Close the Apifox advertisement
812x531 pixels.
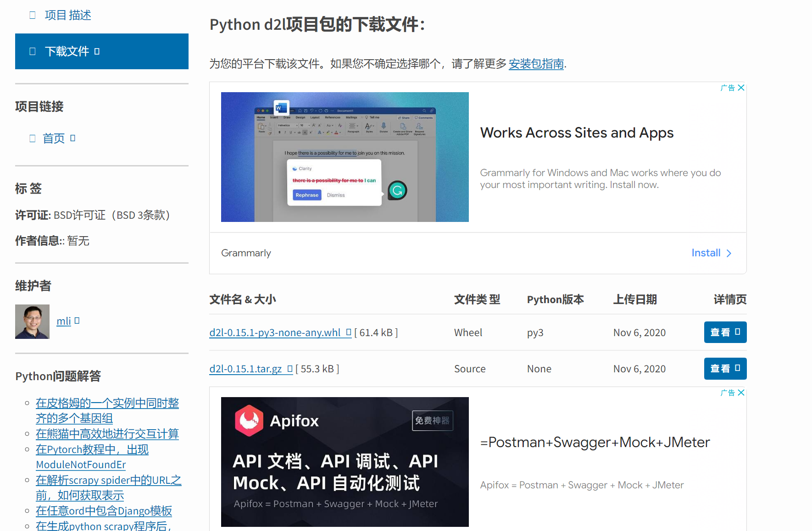click(741, 393)
